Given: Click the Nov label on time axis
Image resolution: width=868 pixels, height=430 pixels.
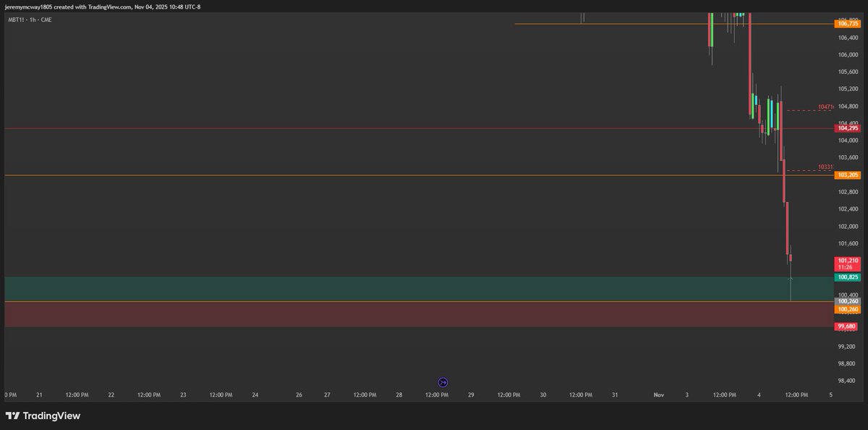Looking at the screenshot, I should pos(658,395).
